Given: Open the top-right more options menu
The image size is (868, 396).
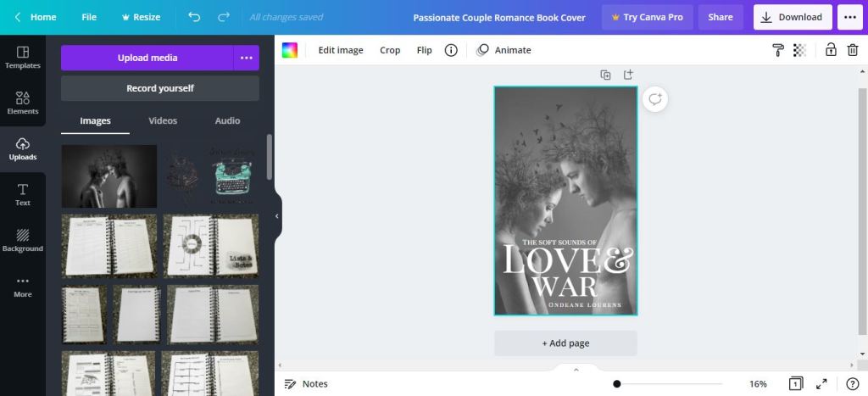Looking at the screenshot, I should 849,17.
